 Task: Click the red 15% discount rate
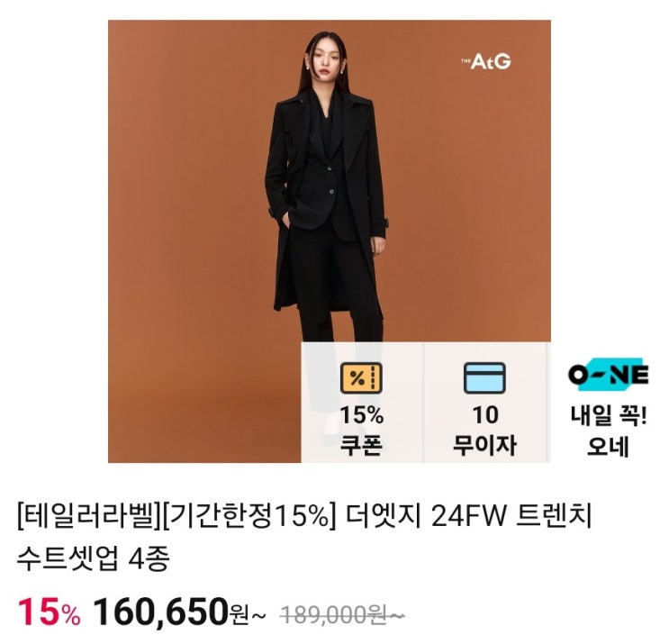(49, 612)
